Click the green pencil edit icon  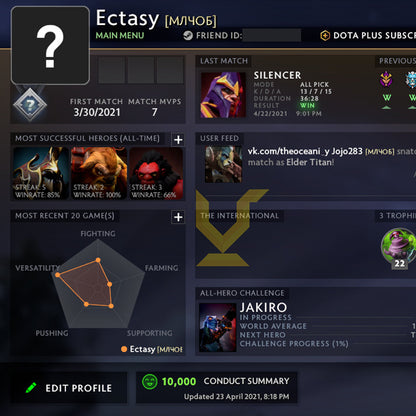tap(31, 388)
